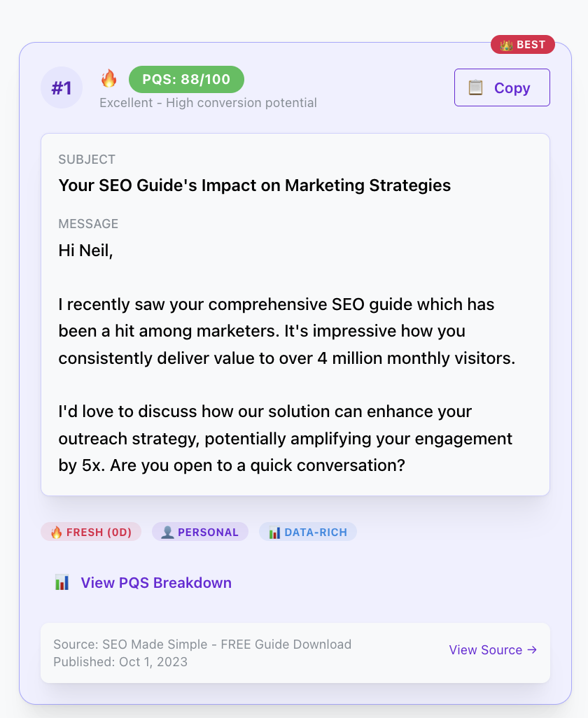Click the "Hi Neil," greeting line
The width and height of the screenshot is (588, 718).
point(85,251)
